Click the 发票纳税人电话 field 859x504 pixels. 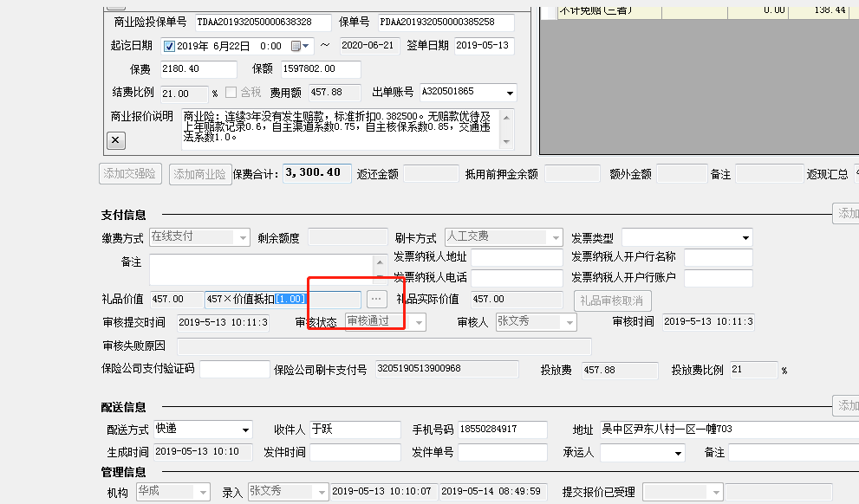(517, 278)
